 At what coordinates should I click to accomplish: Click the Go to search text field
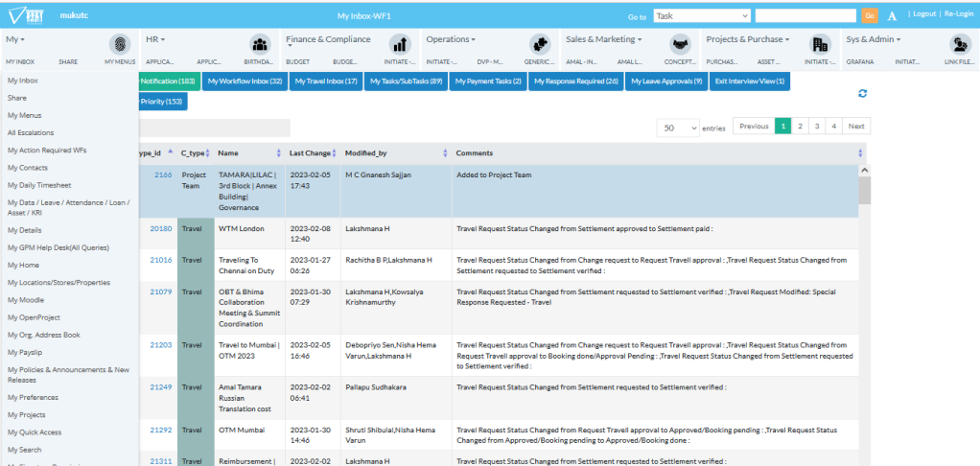(x=805, y=16)
